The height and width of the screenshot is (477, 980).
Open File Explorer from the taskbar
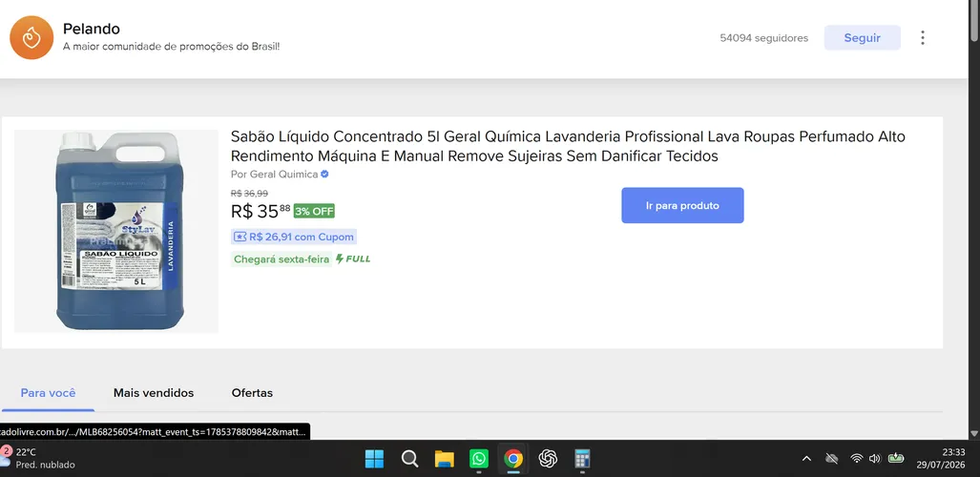coord(444,459)
